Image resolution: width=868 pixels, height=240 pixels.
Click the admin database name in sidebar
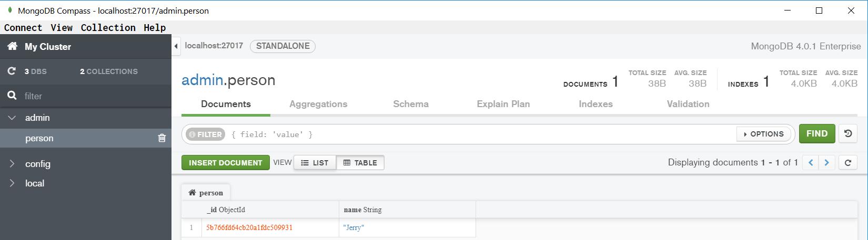click(x=37, y=118)
